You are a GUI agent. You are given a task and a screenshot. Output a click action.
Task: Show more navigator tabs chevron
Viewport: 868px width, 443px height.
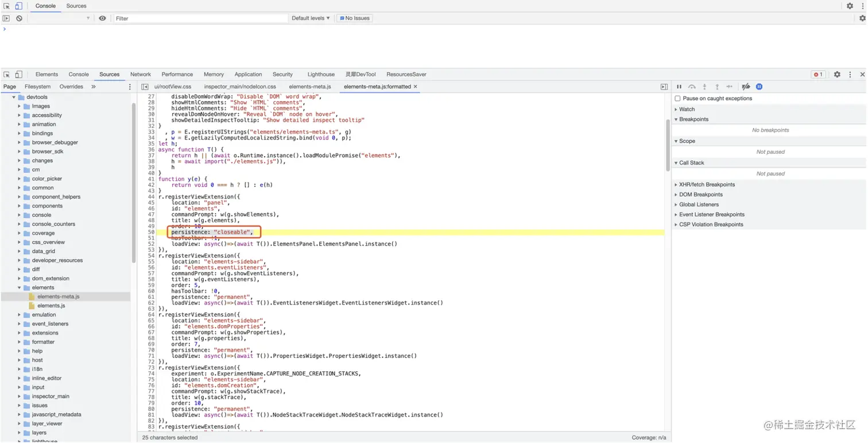93,87
